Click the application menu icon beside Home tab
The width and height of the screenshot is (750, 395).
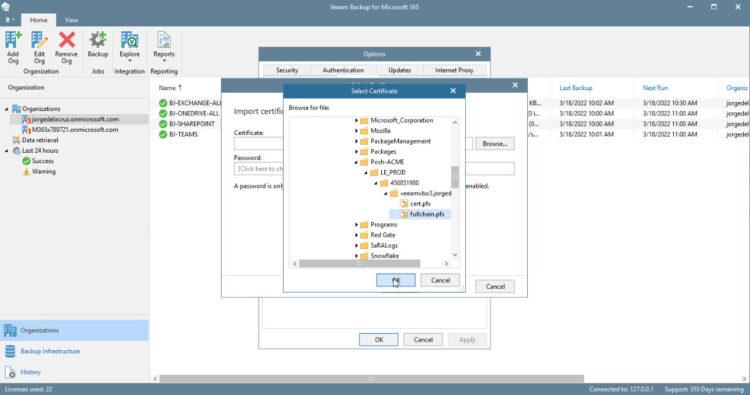click(10, 20)
